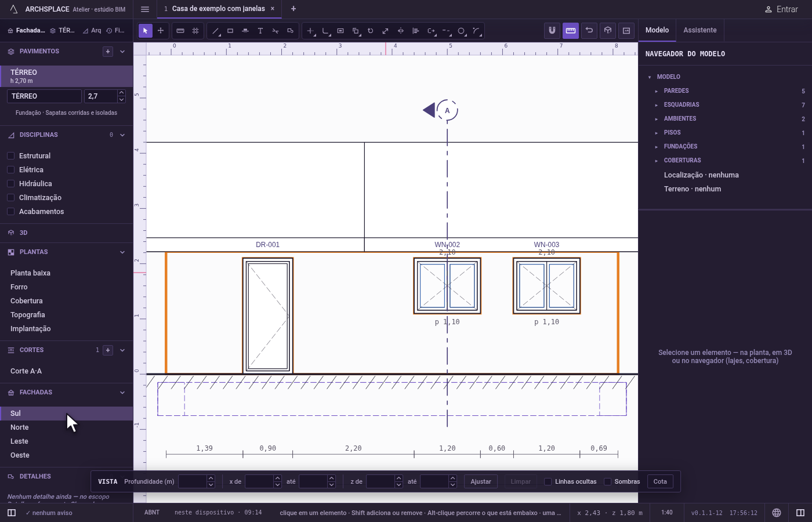This screenshot has width=812, height=522.
Task: Open the Modelo tab
Action: pos(657,30)
